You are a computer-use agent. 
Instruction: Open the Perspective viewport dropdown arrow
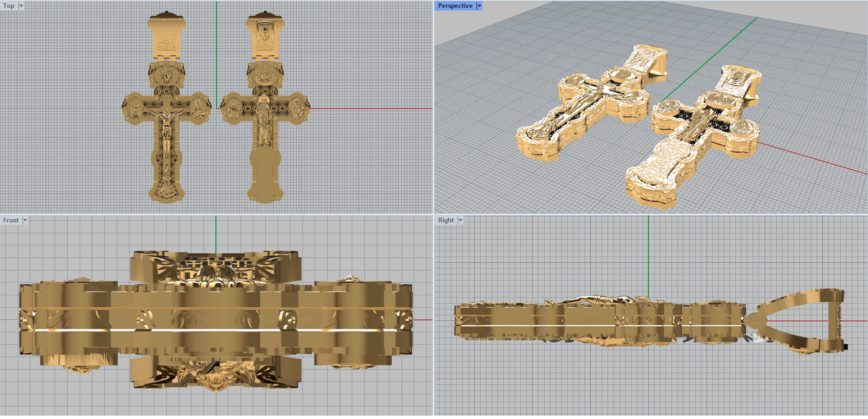[x=479, y=6]
